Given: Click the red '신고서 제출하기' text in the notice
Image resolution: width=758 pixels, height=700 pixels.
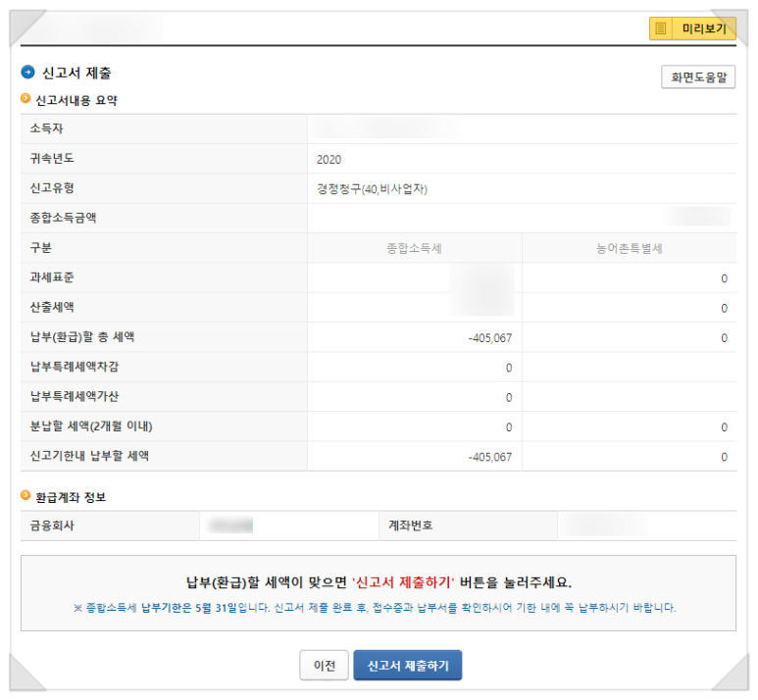Looking at the screenshot, I should coord(403,582).
